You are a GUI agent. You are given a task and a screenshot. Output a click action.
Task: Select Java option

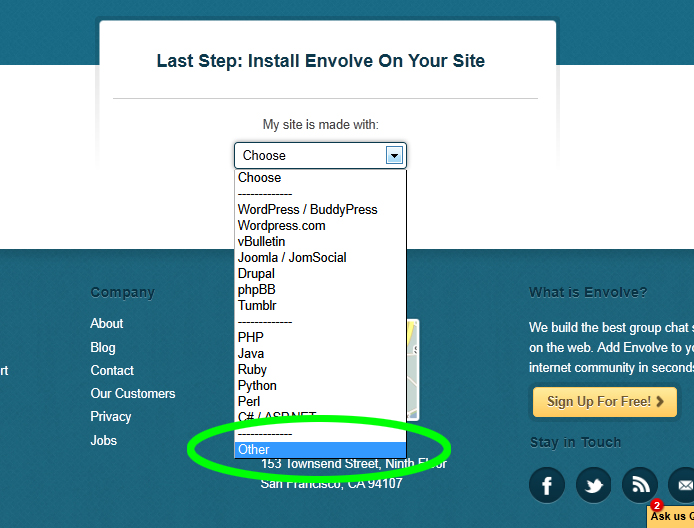pyautogui.click(x=320, y=353)
